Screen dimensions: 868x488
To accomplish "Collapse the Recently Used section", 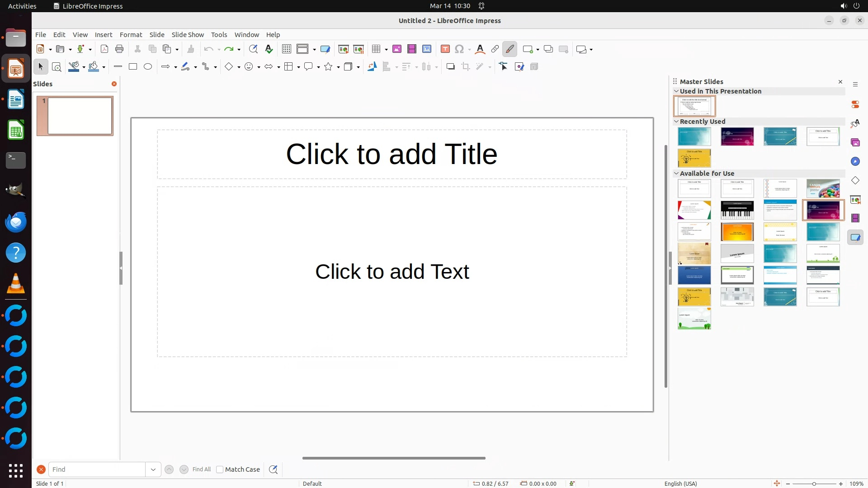I will (676, 122).
